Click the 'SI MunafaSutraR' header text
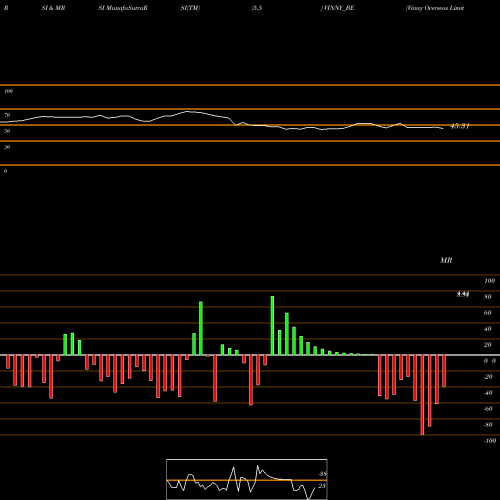The height and width of the screenshot is (500, 500). pos(123,8)
